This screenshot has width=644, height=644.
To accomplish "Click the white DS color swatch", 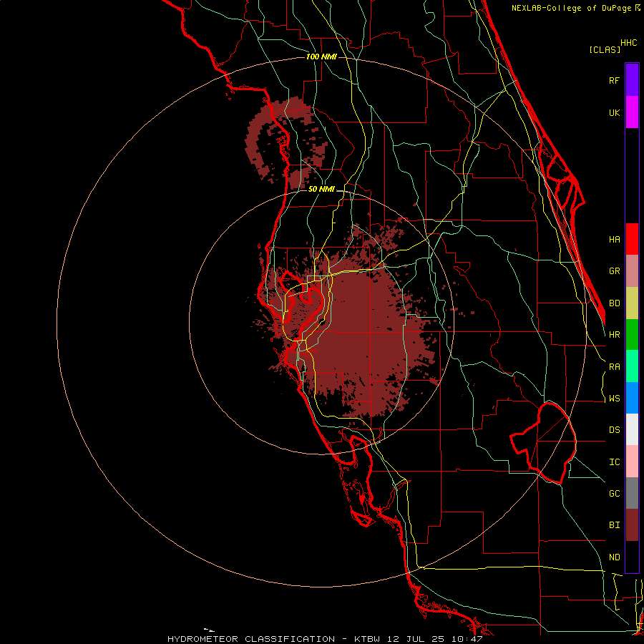I will point(632,429).
